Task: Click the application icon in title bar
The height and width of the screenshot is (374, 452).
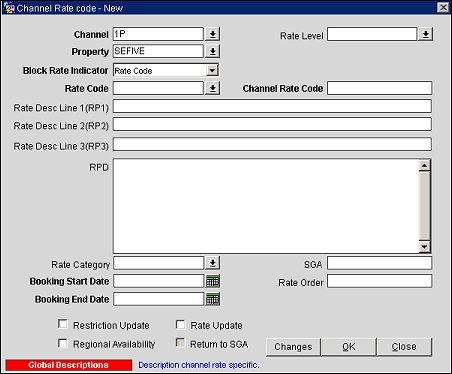Action: tap(9, 8)
